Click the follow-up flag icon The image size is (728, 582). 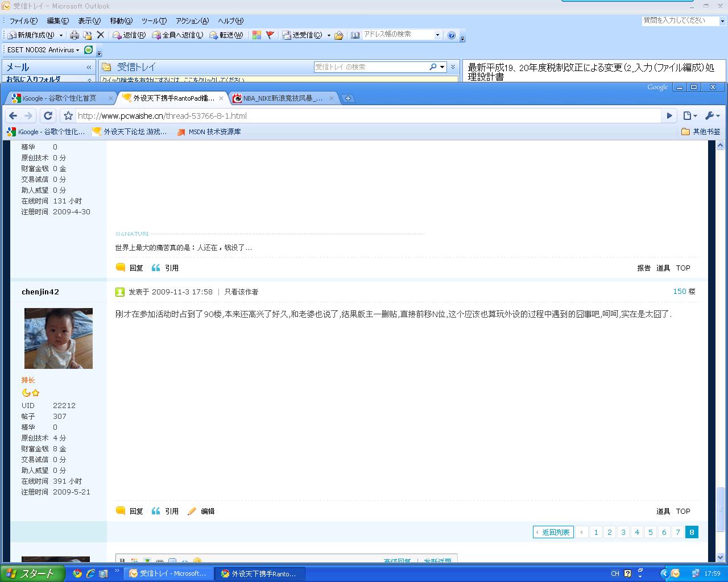tap(270, 35)
